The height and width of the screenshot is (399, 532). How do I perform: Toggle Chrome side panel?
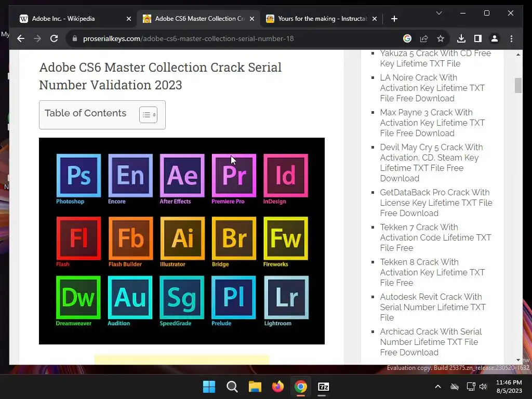(x=478, y=38)
